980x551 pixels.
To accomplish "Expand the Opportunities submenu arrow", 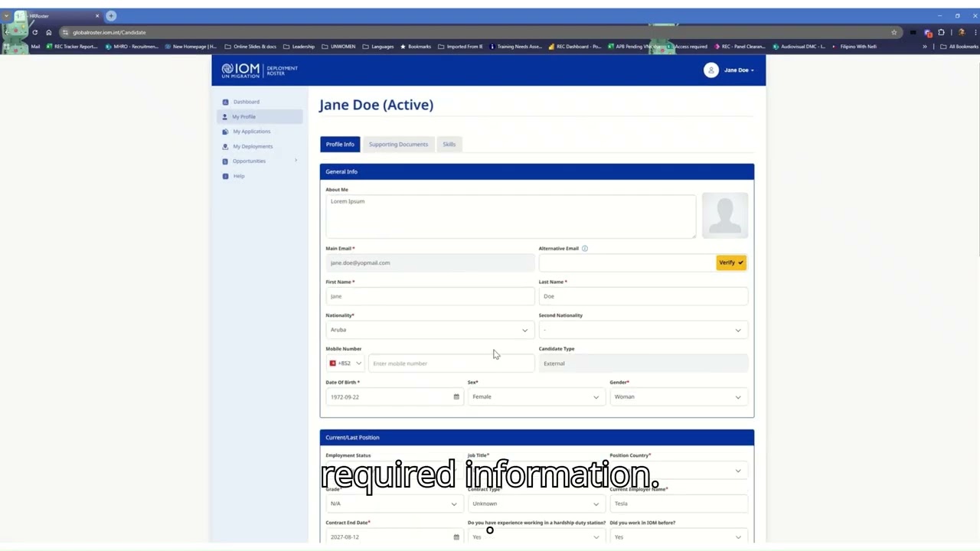I will tap(296, 161).
